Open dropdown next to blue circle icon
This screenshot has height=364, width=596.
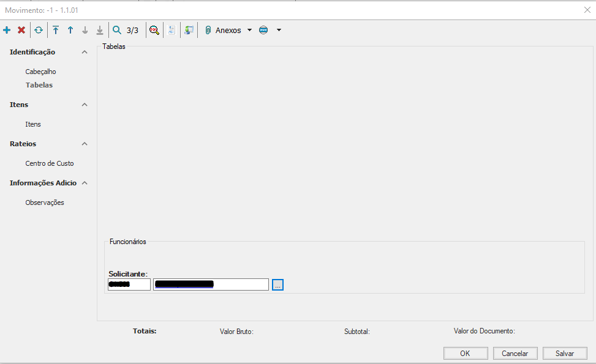(279, 30)
